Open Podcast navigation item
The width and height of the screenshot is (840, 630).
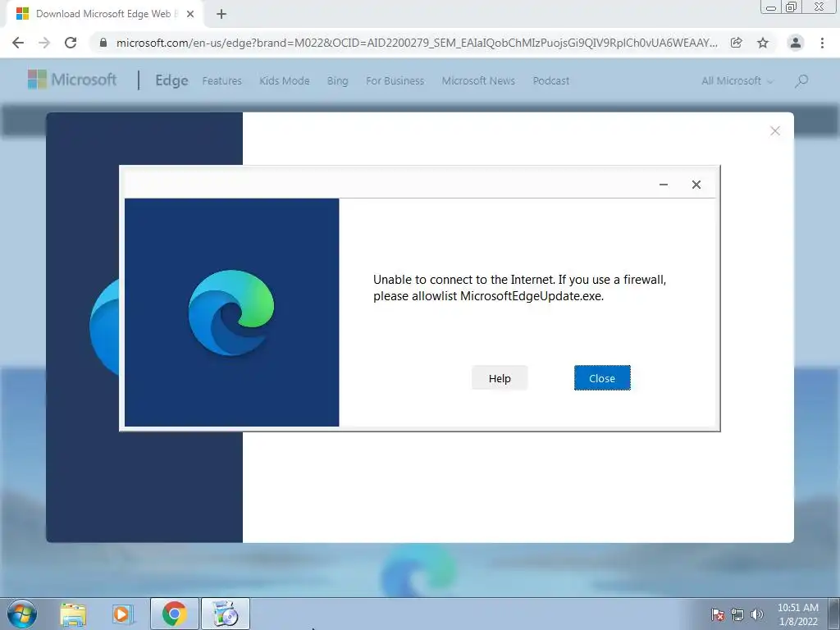(x=550, y=81)
